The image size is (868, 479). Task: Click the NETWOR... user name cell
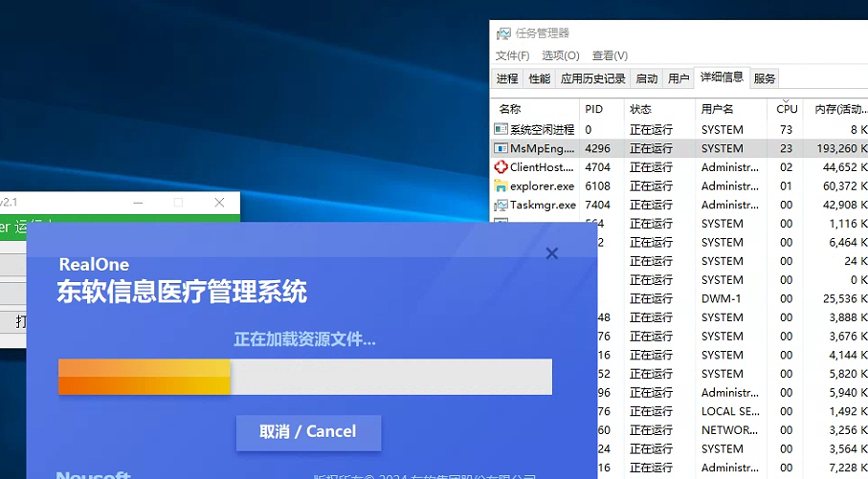729,430
